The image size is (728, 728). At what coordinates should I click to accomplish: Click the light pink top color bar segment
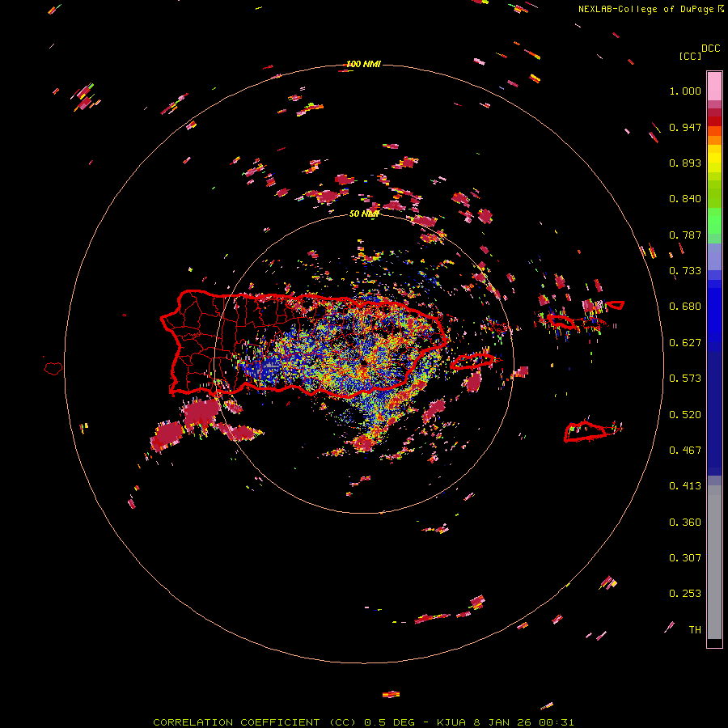click(x=714, y=86)
